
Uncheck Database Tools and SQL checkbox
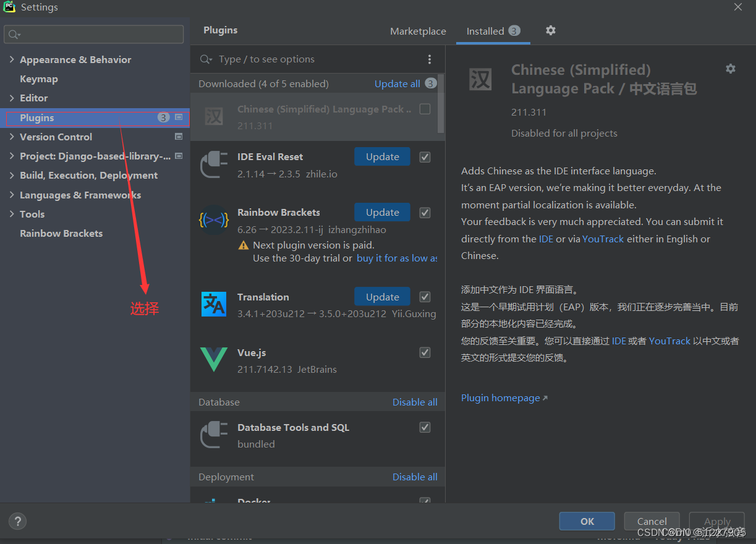(x=425, y=427)
